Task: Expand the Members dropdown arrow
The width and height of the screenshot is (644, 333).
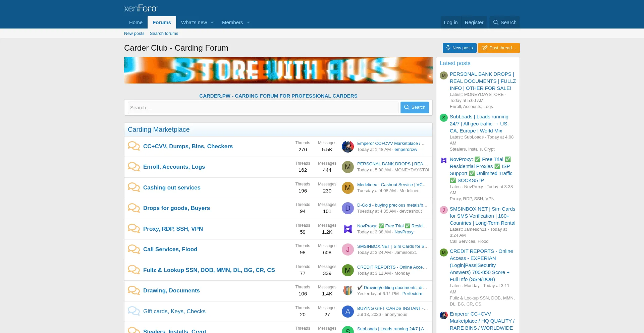Action: [248, 22]
